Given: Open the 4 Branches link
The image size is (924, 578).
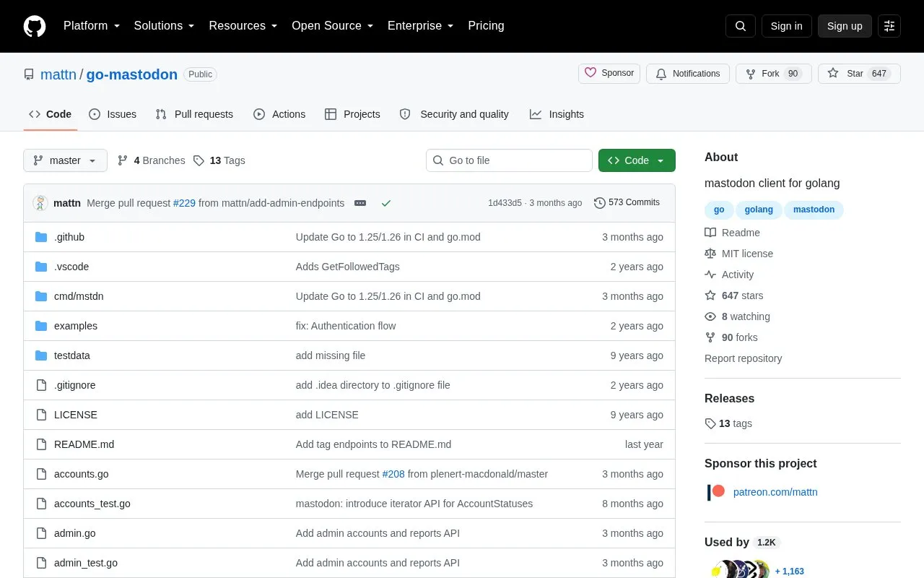Looking at the screenshot, I should pos(151,160).
